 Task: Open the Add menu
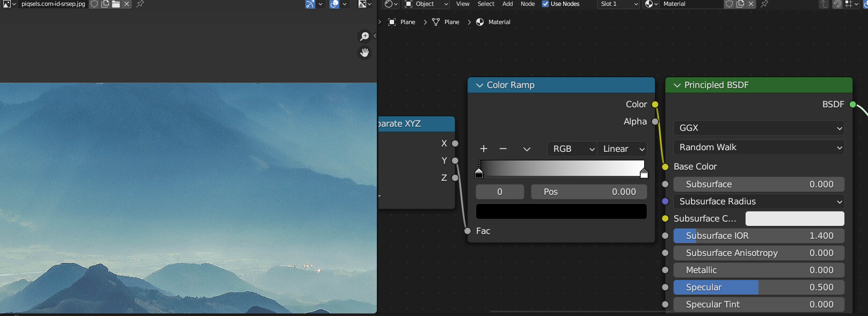pos(507,4)
